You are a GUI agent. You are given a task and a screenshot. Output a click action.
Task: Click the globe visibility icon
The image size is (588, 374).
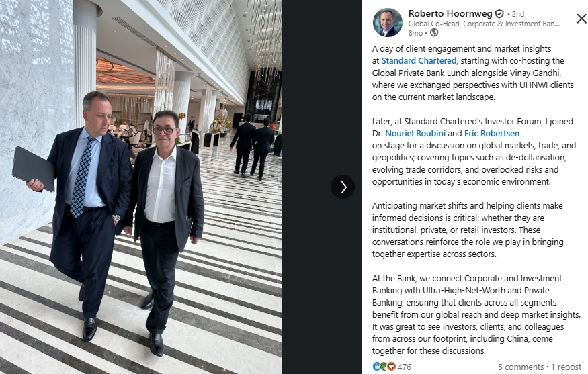point(434,33)
